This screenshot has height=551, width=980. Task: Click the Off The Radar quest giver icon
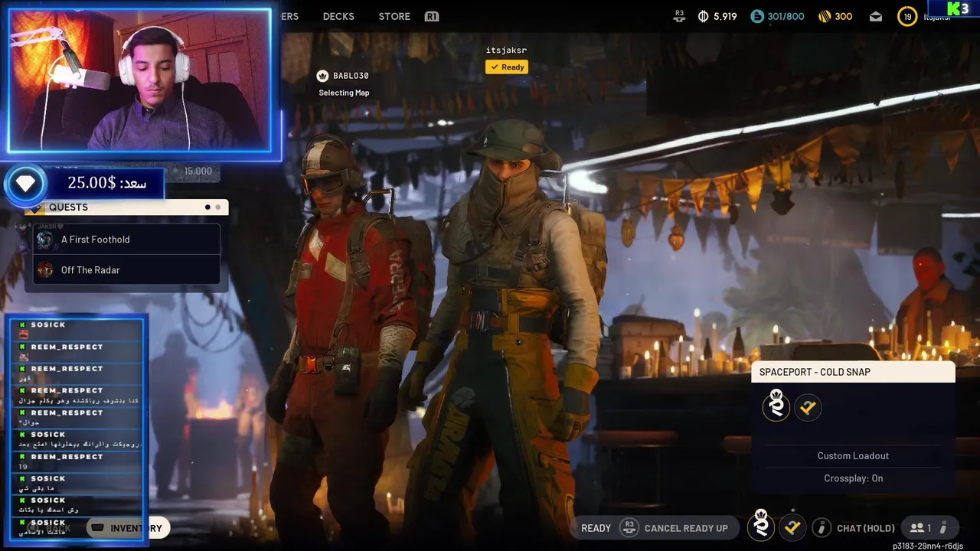45,270
